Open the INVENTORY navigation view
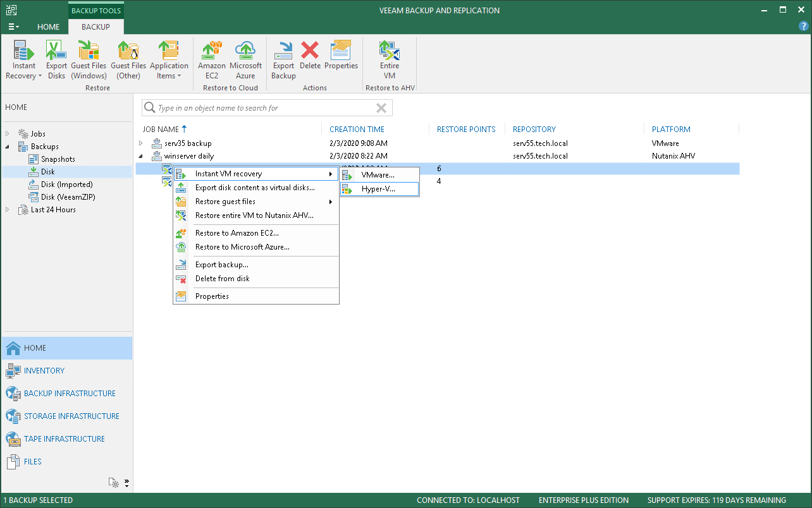812x508 pixels. coord(67,371)
